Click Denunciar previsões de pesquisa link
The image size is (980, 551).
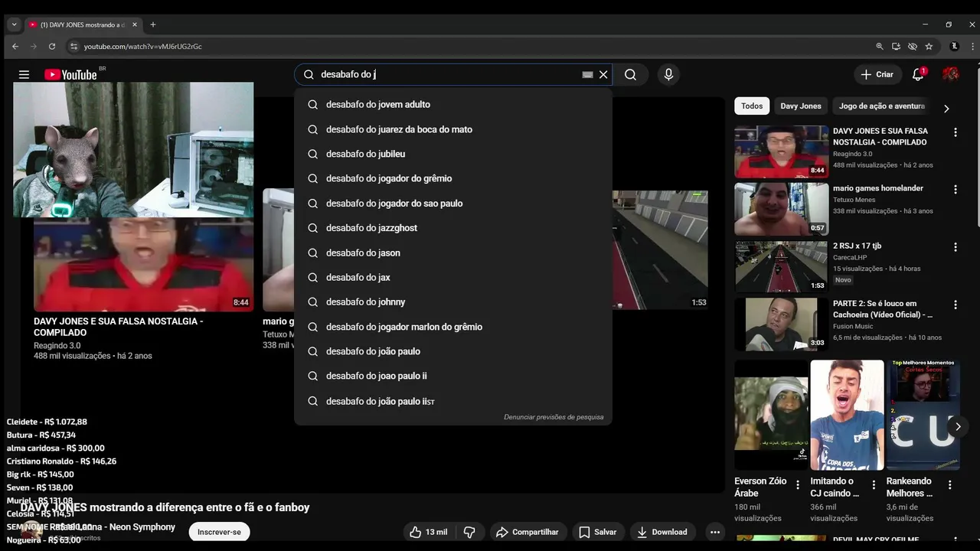[554, 417]
